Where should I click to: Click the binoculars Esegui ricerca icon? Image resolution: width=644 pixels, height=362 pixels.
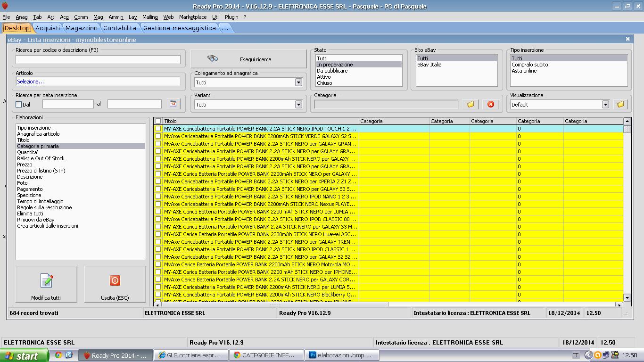click(x=213, y=59)
